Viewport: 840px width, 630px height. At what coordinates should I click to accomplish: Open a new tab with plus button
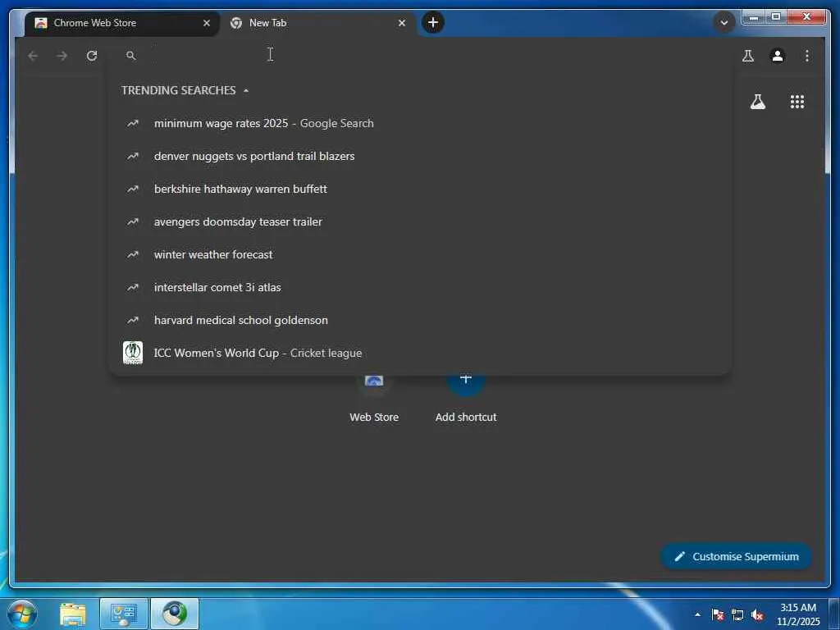[433, 22]
